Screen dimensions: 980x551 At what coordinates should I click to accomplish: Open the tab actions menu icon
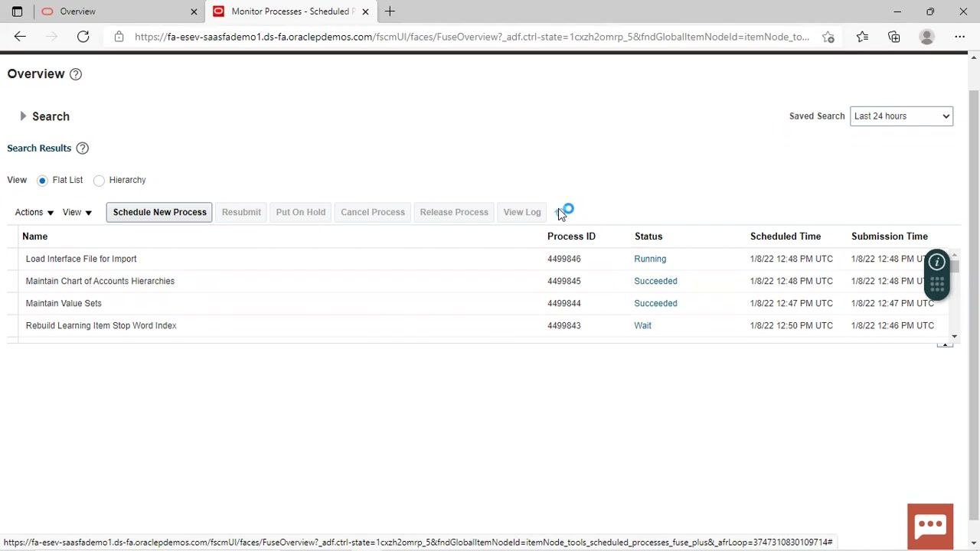click(17, 11)
